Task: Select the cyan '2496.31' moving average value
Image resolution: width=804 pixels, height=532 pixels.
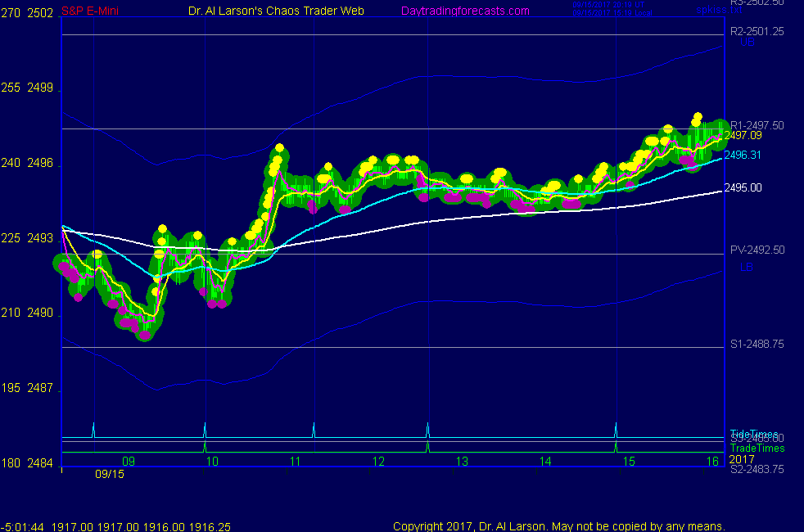Action: (x=743, y=155)
